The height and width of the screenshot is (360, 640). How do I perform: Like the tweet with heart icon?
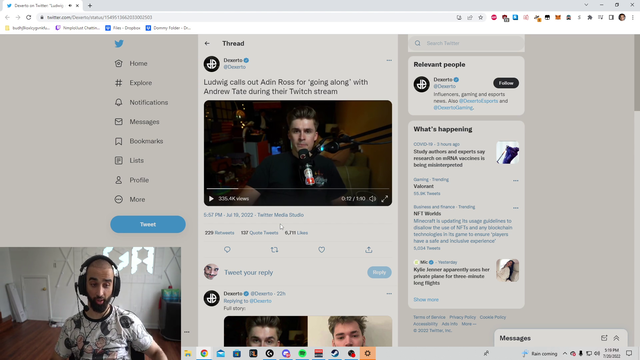click(322, 249)
